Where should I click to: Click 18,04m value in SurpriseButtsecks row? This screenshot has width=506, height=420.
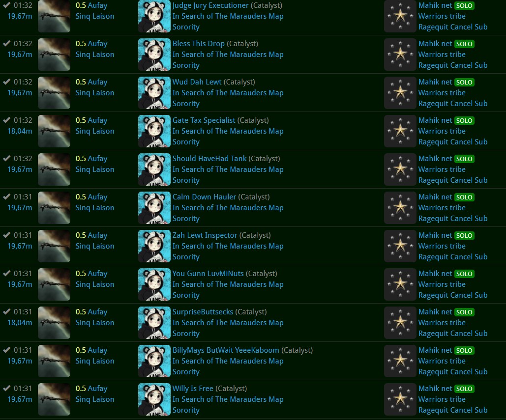pyautogui.click(x=20, y=323)
